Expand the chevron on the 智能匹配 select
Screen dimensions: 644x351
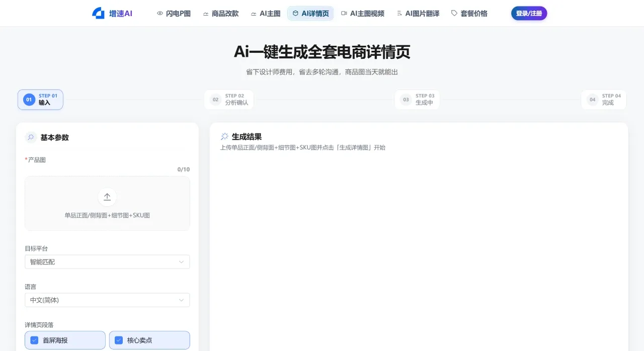(182, 261)
